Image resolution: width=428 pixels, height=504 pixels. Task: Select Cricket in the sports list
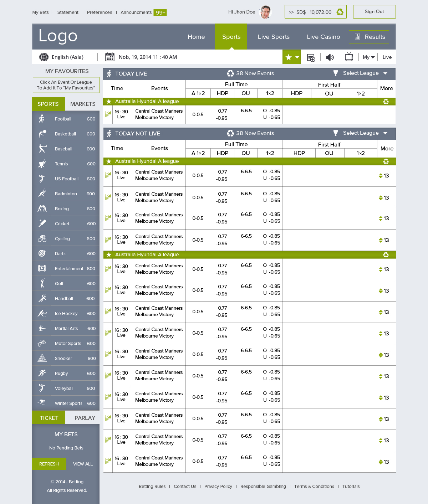pos(62,224)
